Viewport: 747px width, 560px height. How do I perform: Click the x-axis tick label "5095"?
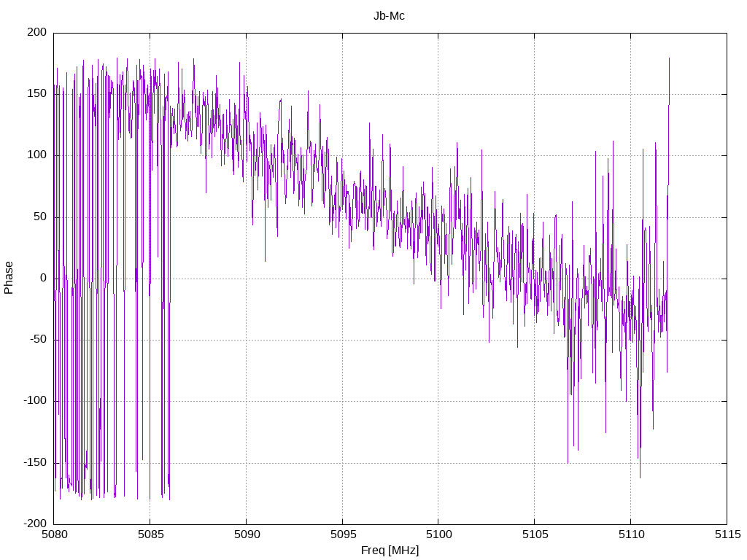coord(343,534)
